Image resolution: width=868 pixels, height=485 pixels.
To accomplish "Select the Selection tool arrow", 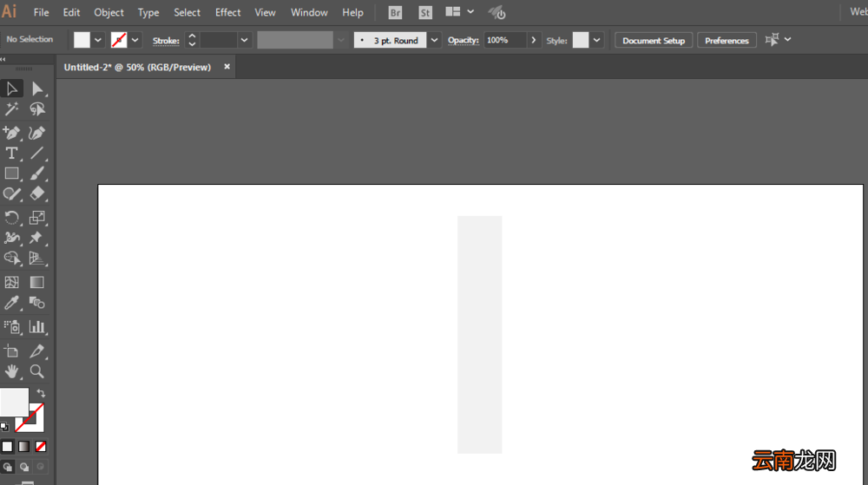I will coord(11,88).
